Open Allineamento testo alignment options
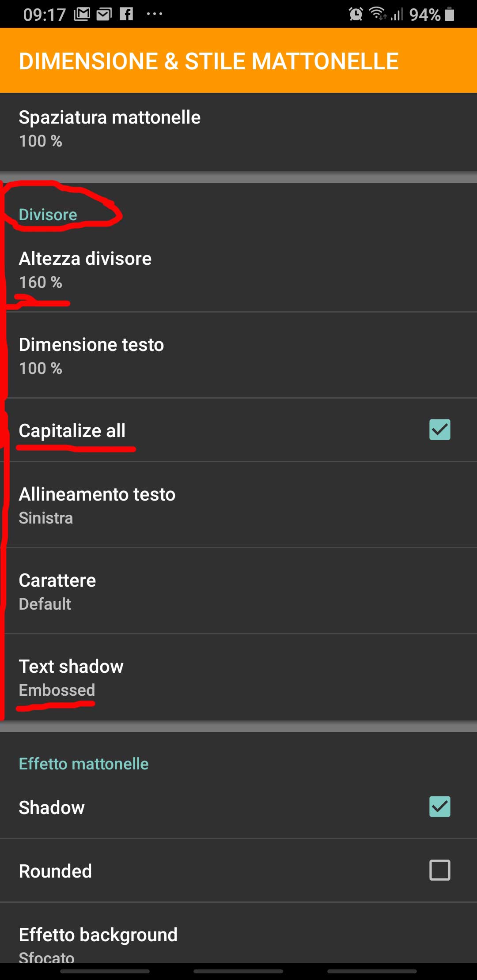The width and height of the screenshot is (477, 980). pos(238,505)
